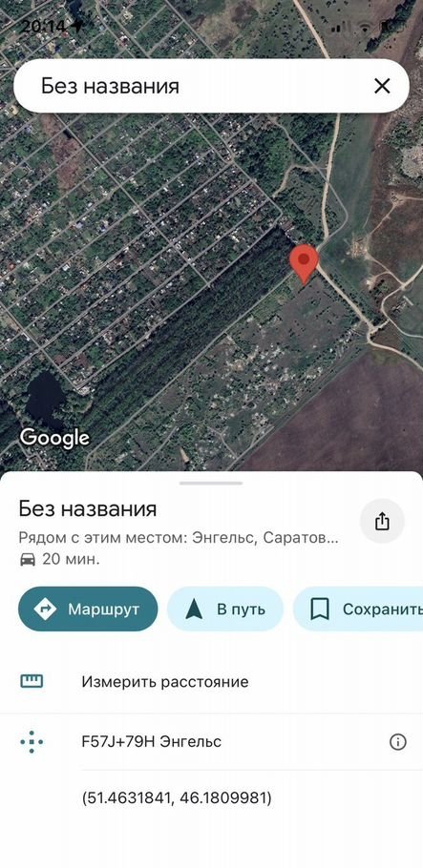Tap the Google logo on map

coord(54,438)
